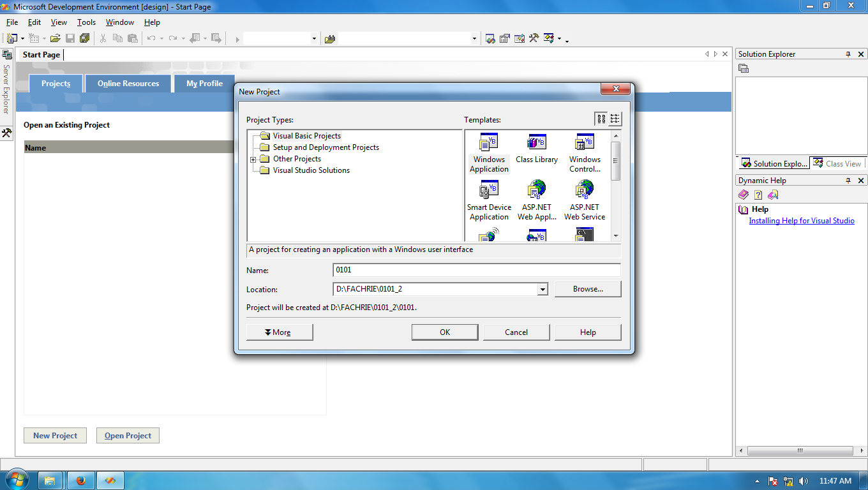Image resolution: width=868 pixels, height=490 pixels.
Task: Open Installing Help for Visual Studio link
Action: pyautogui.click(x=802, y=221)
